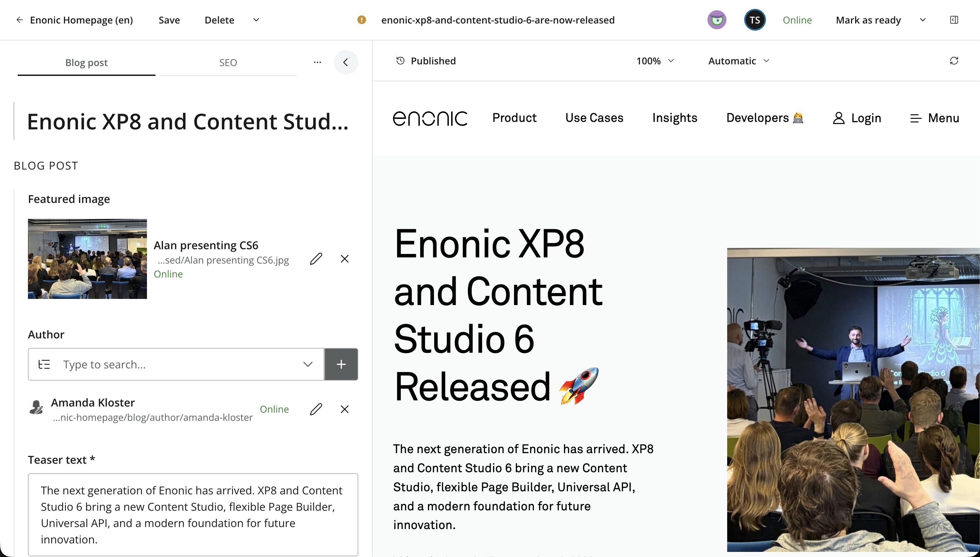The width and height of the screenshot is (980, 557).
Task: Click the TS user avatar
Action: (754, 20)
